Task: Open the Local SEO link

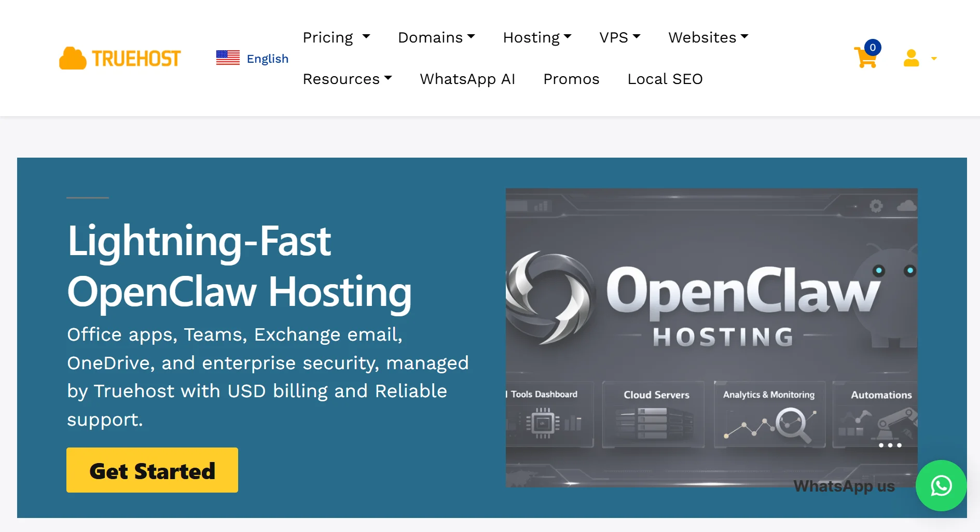Action: [665, 79]
